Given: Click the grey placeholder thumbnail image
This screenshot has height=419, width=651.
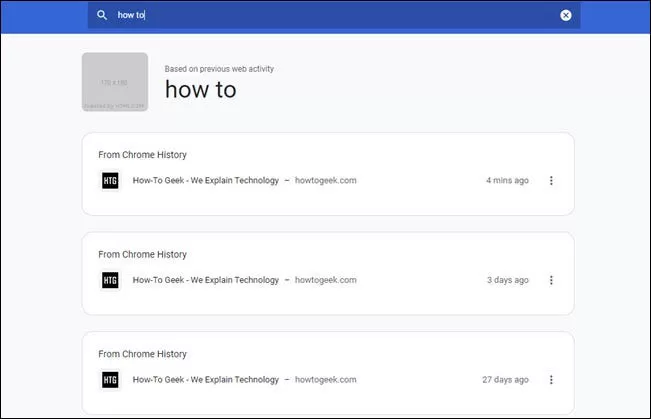Looking at the screenshot, I should [115, 82].
